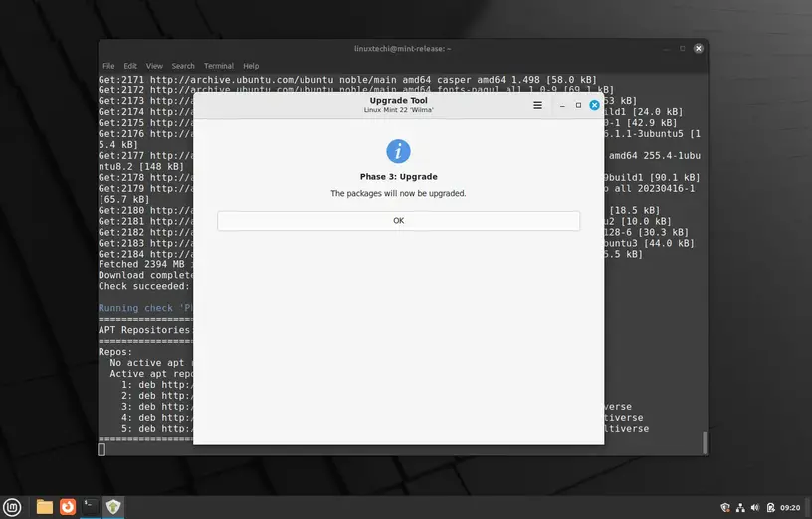Click the Linux Mint 22 'Wilma' subtitle
Image resolution: width=812 pixels, height=519 pixels.
pyautogui.click(x=398, y=110)
